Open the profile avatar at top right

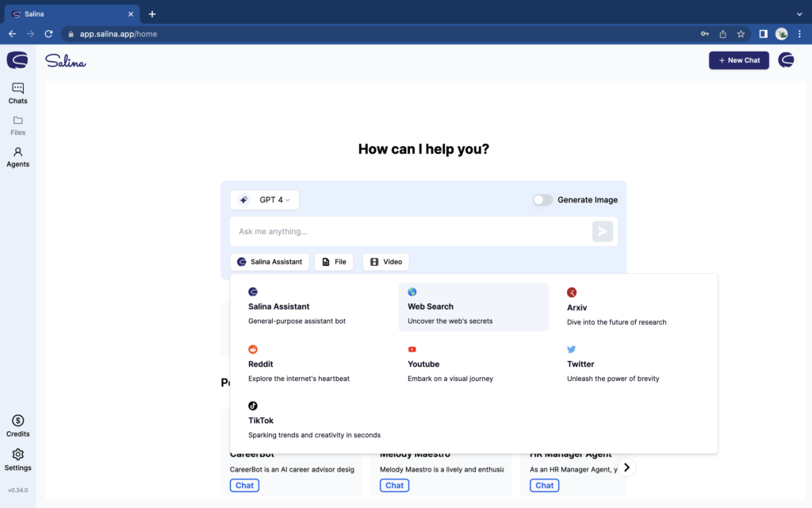click(x=786, y=60)
